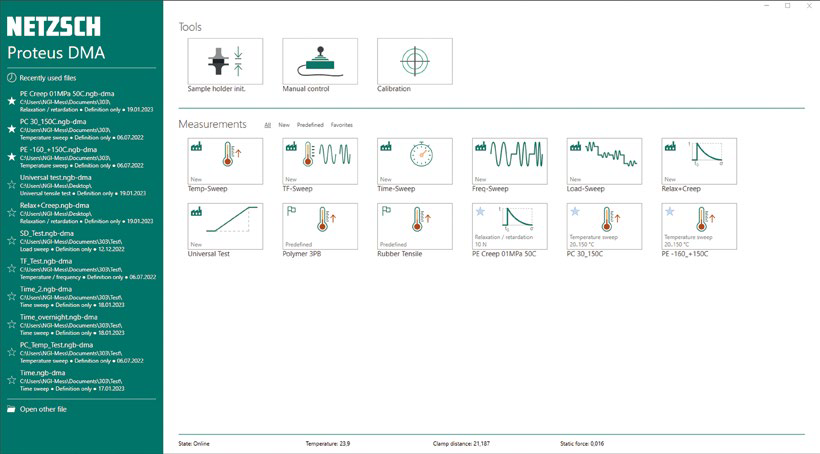Mark TF_Test.ngb-dma as favorite
The height and width of the screenshot is (454, 820).
pos(12,268)
